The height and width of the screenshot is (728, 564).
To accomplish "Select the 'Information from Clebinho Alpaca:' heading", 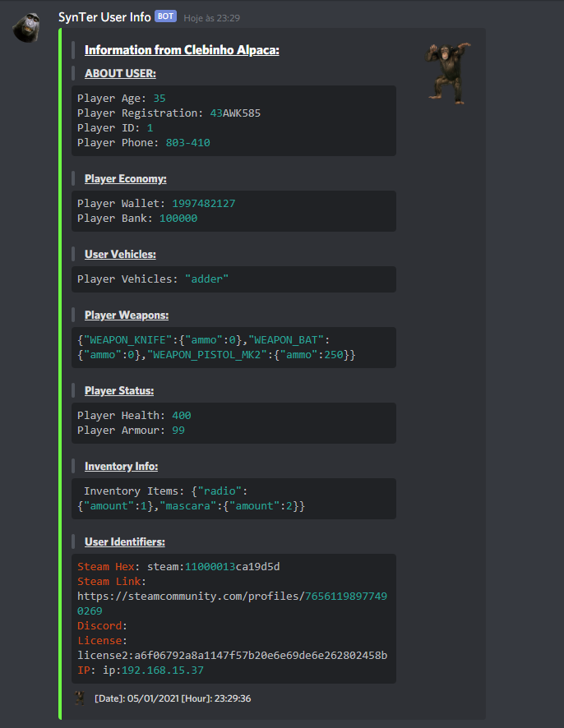I will coord(182,50).
